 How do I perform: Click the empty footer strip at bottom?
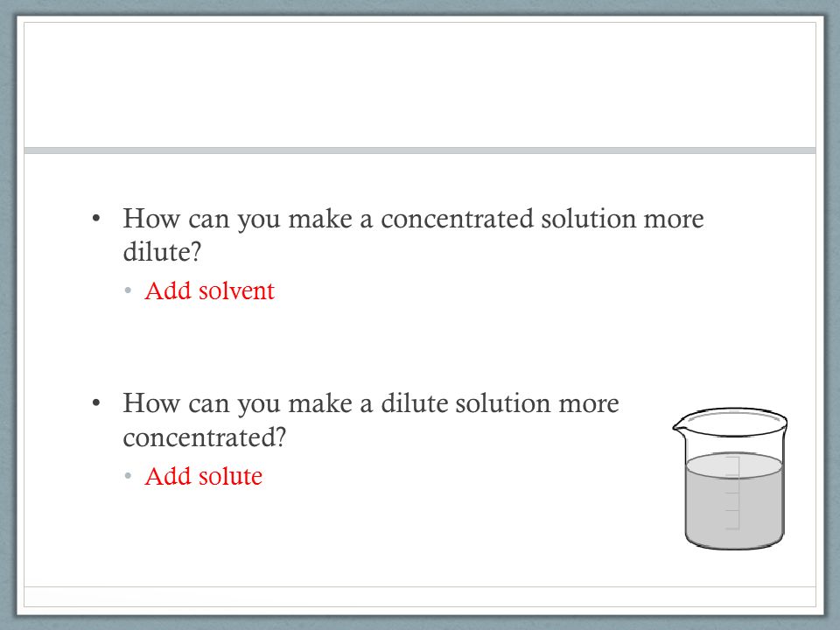[420, 597]
